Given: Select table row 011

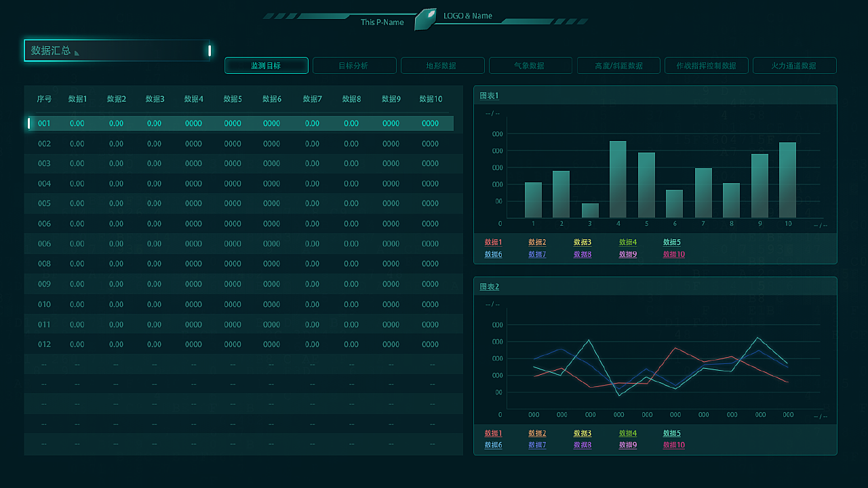Looking at the screenshot, I should (243, 325).
